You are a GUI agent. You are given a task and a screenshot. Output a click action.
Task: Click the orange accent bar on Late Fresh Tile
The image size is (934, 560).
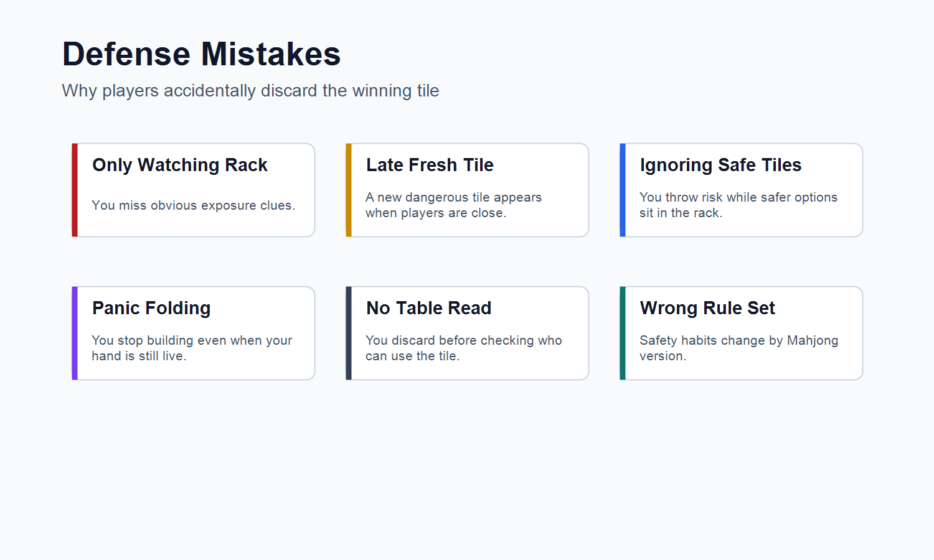(349, 190)
